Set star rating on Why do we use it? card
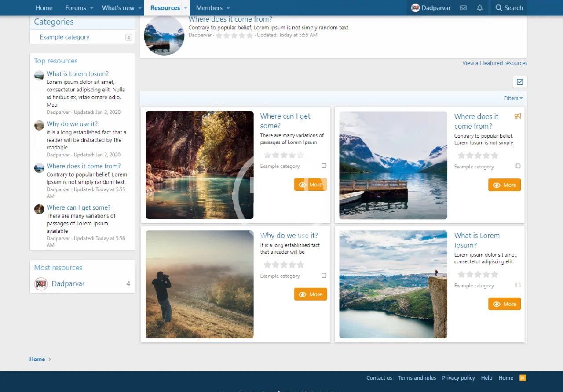 point(284,265)
